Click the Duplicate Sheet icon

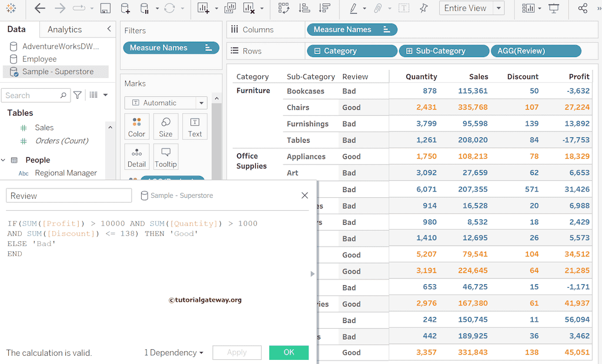tap(230, 8)
